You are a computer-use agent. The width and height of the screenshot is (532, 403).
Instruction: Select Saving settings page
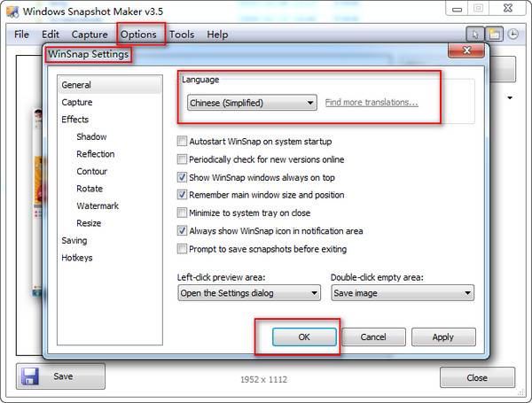74,240
